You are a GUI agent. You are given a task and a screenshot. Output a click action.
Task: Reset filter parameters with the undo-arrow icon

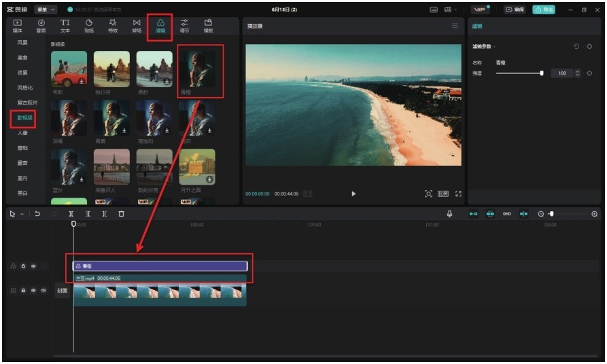pos(576,46)
